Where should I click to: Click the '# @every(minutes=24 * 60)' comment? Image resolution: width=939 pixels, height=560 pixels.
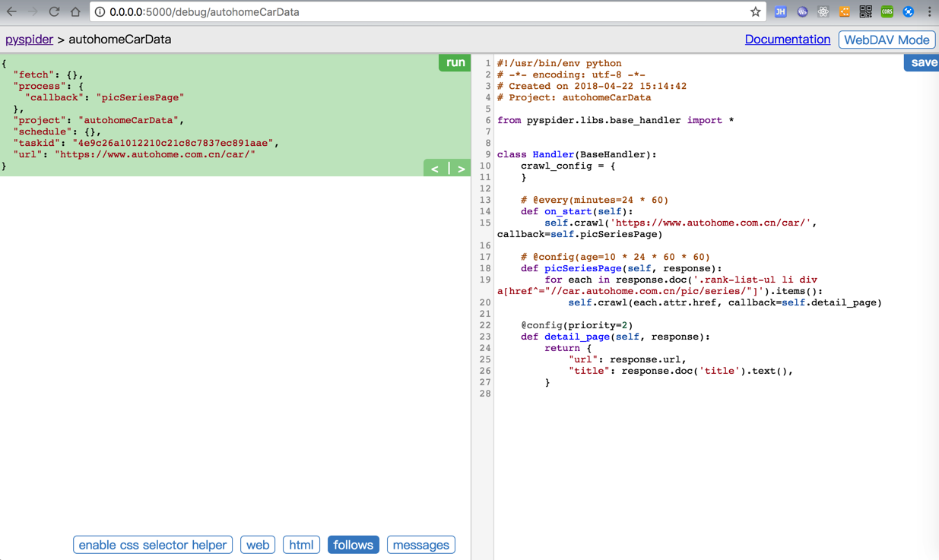[595, 200]
